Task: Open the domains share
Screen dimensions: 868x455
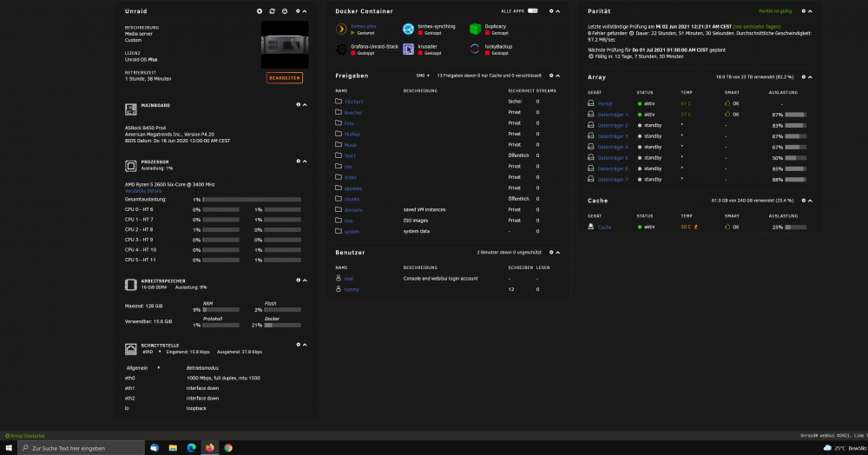Action: 353,210
